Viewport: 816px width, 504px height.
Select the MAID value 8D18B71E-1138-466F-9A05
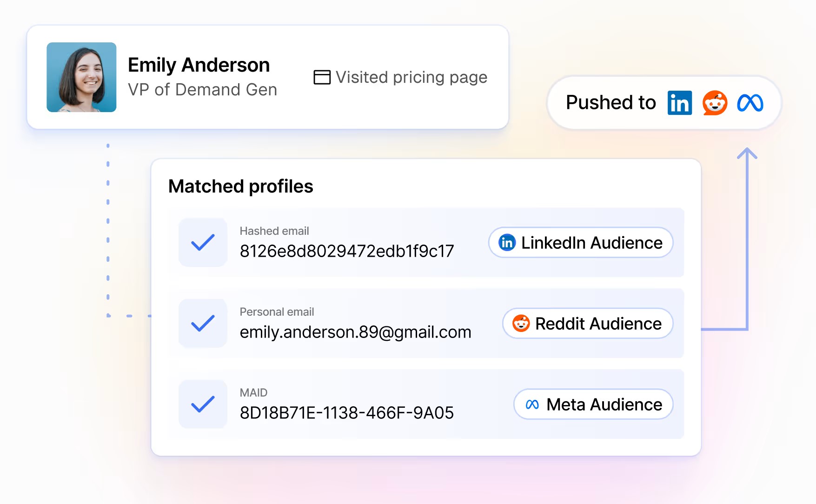pos(346,413)
